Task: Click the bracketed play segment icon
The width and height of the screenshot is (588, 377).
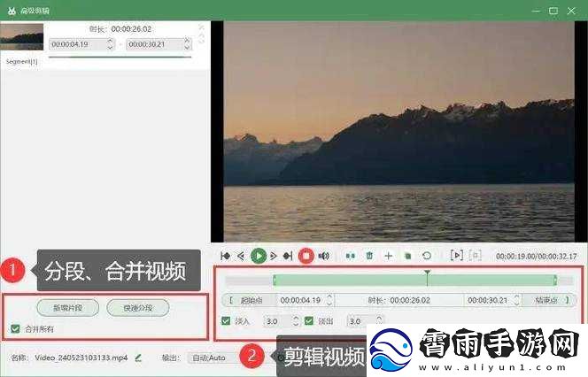Action: pos(456,256)
